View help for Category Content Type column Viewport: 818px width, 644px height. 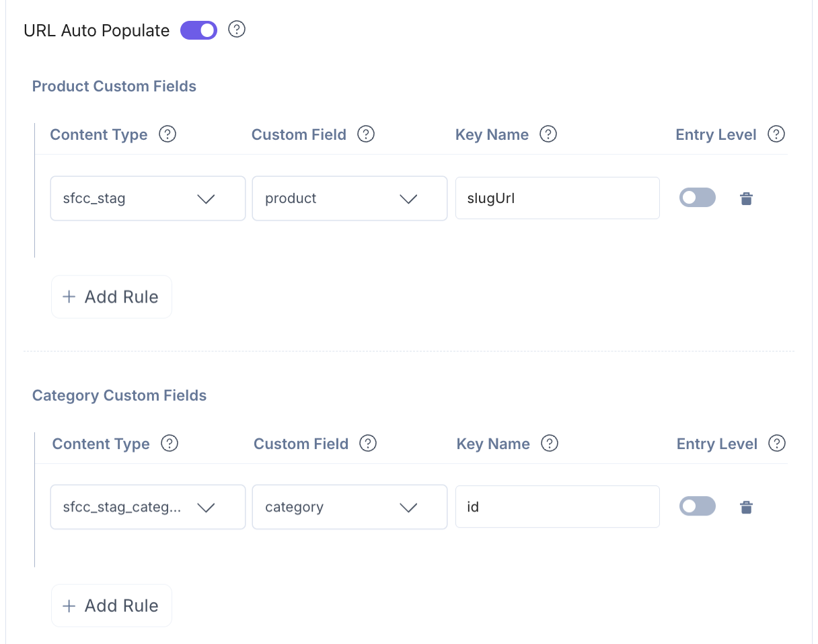[x=170, y=443]
